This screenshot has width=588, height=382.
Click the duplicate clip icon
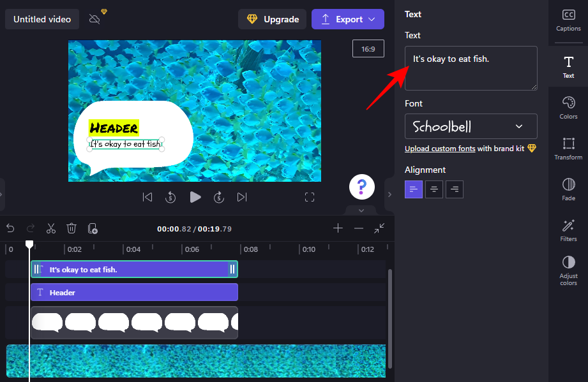pyautogui.click(x=93, y=228)
